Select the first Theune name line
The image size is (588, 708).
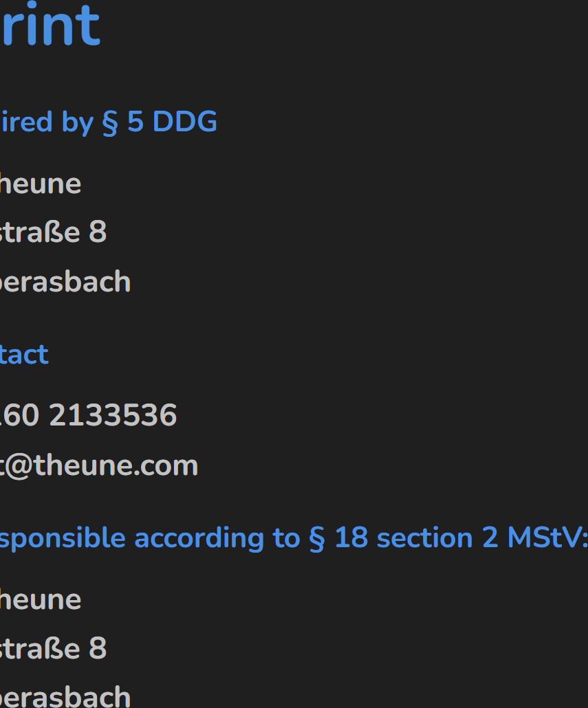click(40, 184)
